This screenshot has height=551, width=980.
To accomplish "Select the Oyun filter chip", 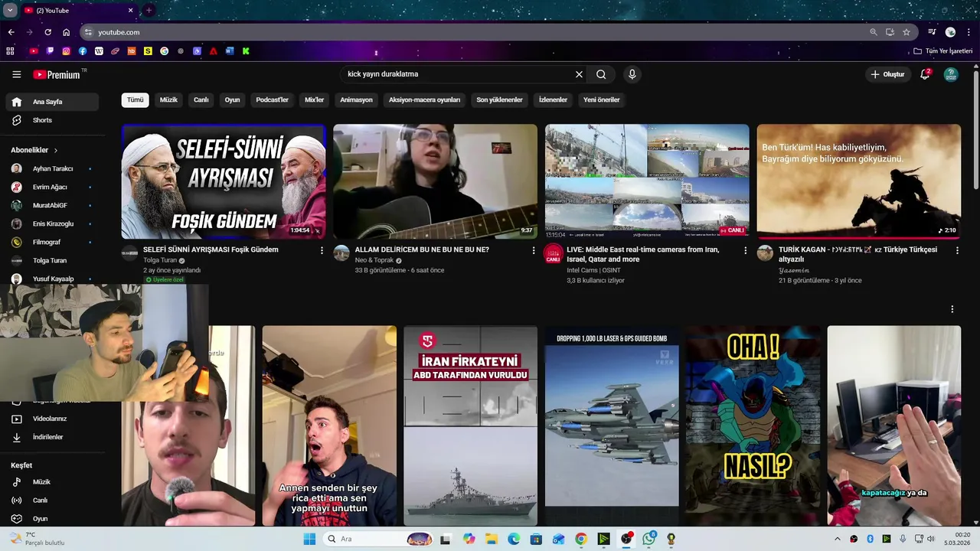I will point(232,100).
